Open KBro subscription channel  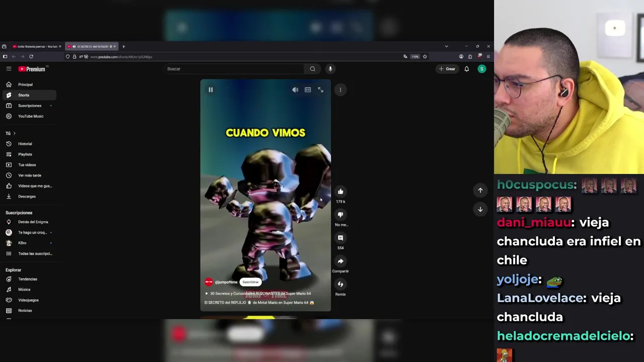click(x=28, y=243)
